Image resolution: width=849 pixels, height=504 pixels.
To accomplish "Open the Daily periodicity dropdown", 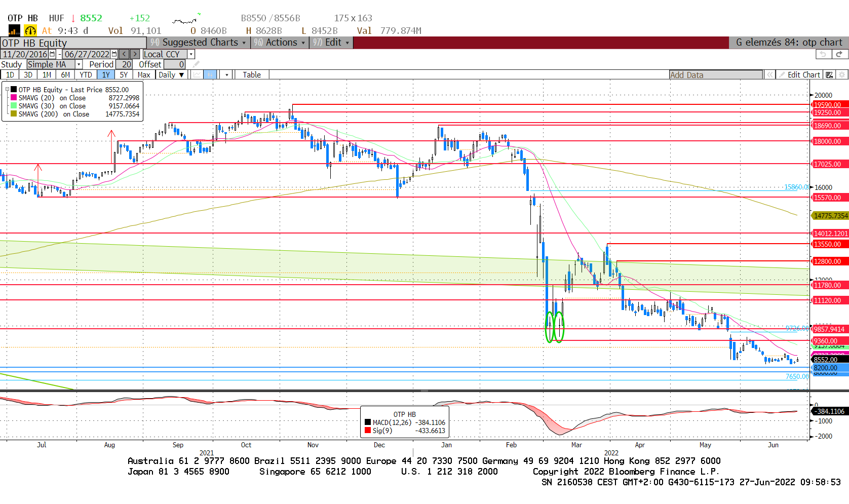I will [x=171, y=74].
